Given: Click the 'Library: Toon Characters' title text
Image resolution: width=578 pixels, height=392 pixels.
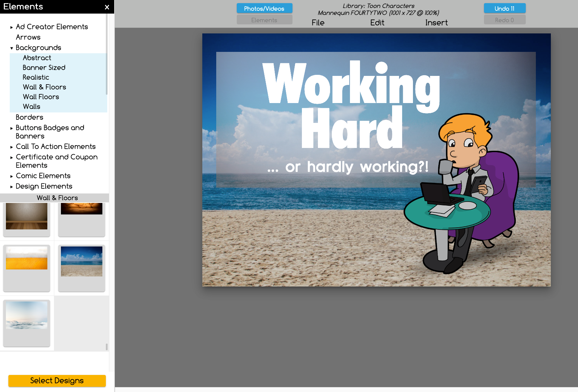Looking at the screenshot, I should pos(378,6).
